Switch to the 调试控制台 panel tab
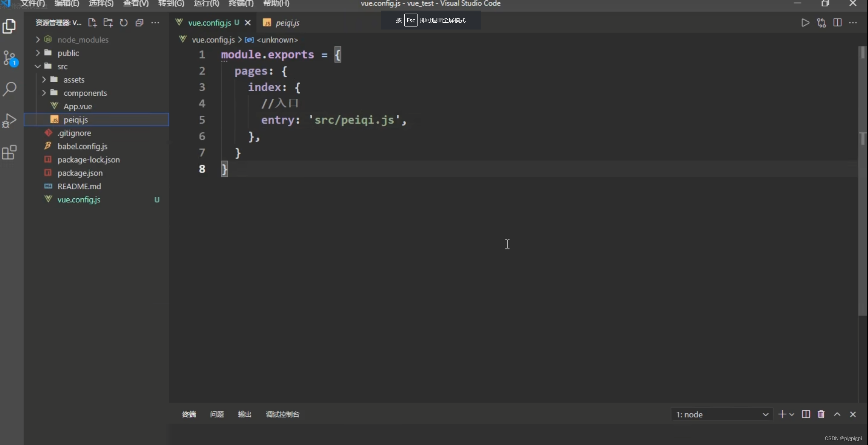 (283, 414)
